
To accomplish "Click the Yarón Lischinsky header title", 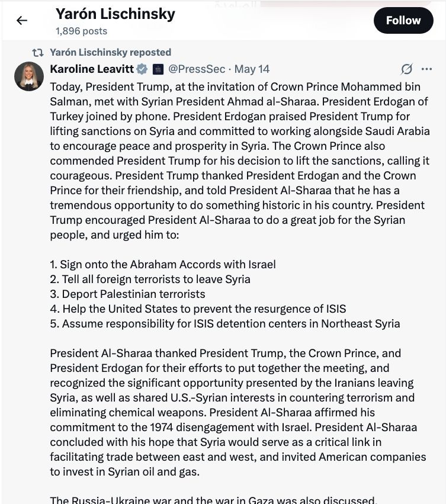I will pyautogui.click(x=115, y=14).
